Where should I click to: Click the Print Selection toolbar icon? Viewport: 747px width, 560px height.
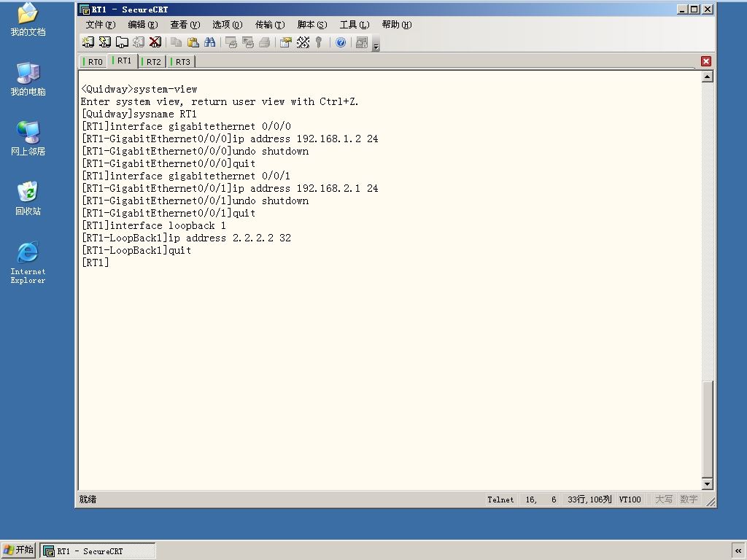coord(248,42)
